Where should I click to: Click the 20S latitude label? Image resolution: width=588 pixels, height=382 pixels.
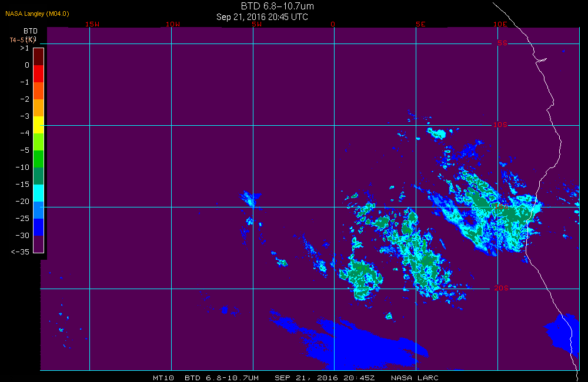501,288
